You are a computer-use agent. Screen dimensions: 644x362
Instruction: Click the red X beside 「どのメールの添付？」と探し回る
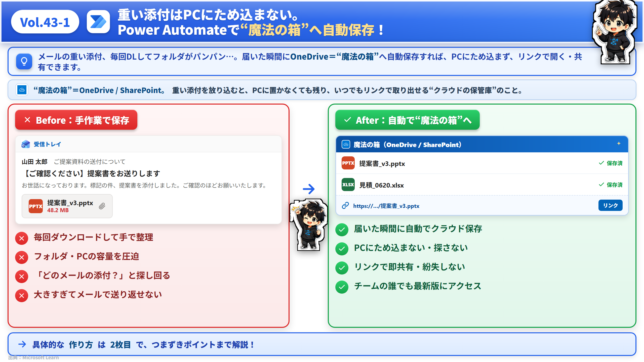pyautogui.click(x=22, y=276)
